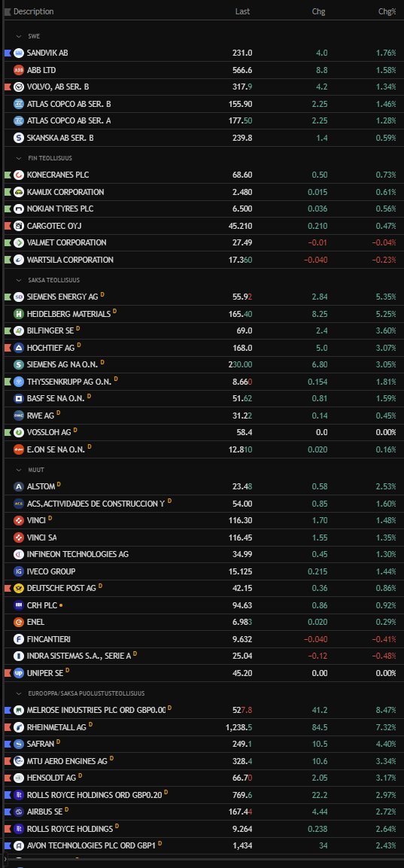
Task: Select the SIEMENS AG NA O.N. row name
Action: [x=62, y=365]
